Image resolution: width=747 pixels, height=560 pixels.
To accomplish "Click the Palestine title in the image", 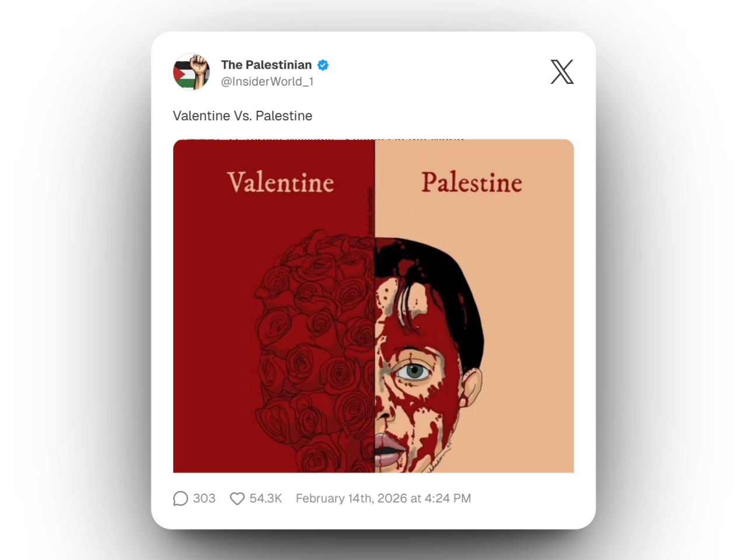I will click(472, 183).
